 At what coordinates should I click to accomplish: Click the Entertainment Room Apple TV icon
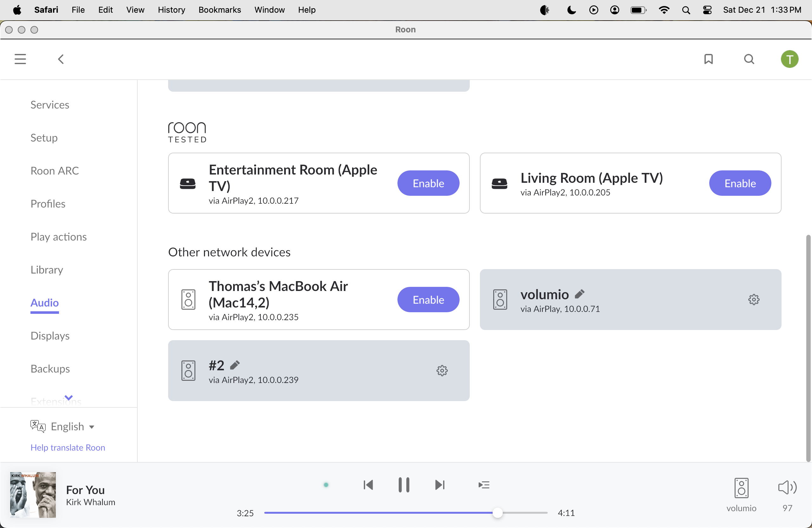[188, 184]
